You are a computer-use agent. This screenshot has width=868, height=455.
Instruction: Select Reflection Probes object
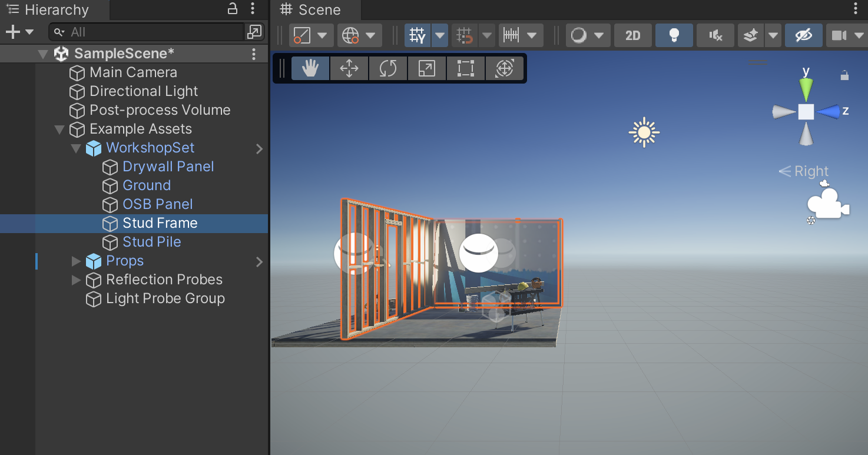click(164, 280)
